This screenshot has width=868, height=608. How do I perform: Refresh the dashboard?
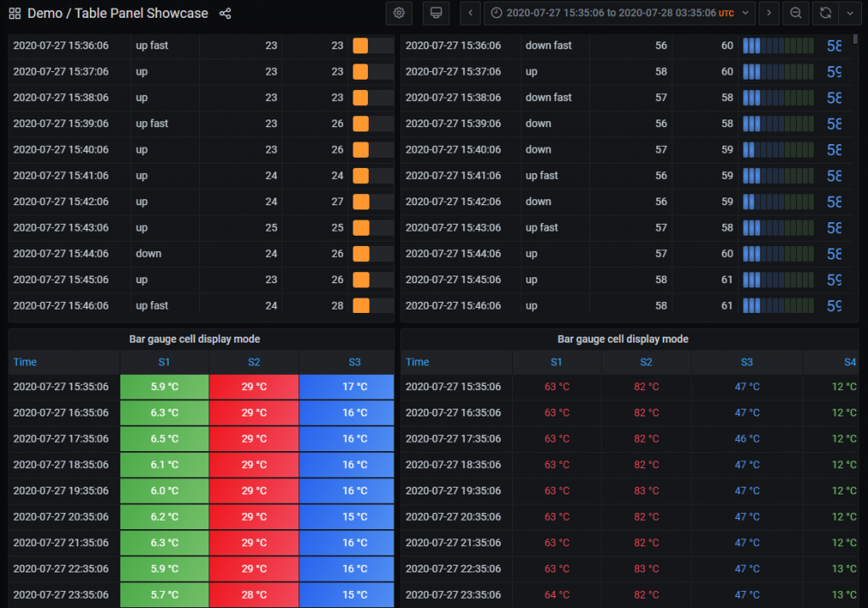point(825,14)
